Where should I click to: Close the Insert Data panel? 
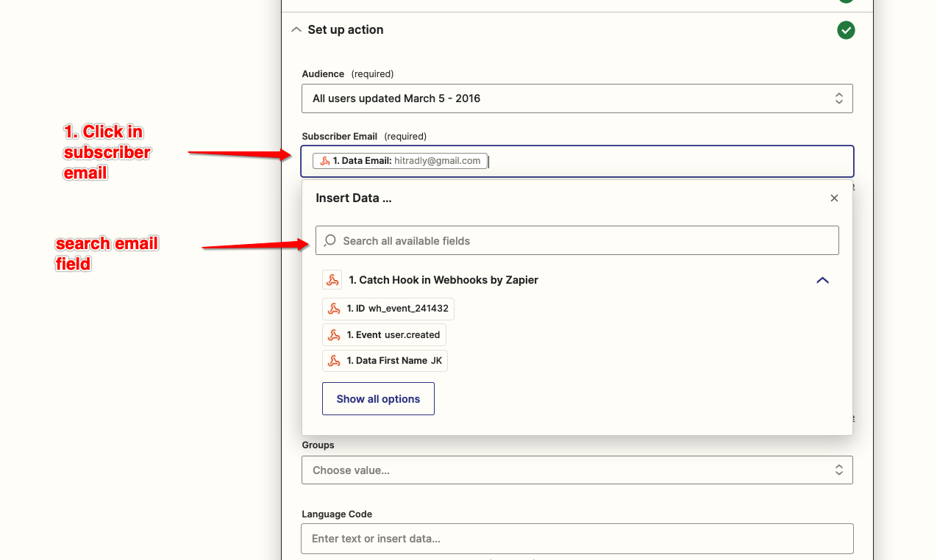point(834,198)
